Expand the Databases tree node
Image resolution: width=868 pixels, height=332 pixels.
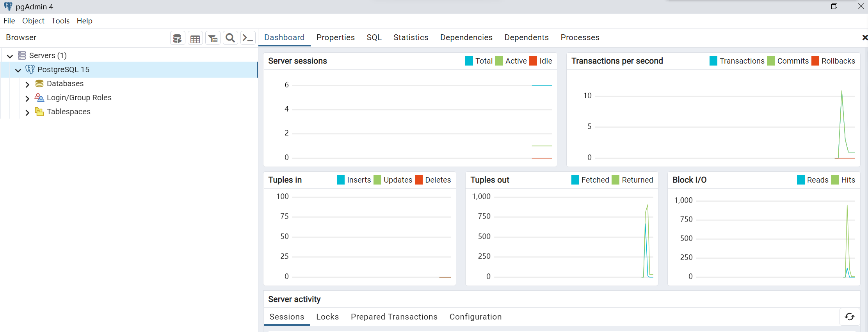click(27, 84)
